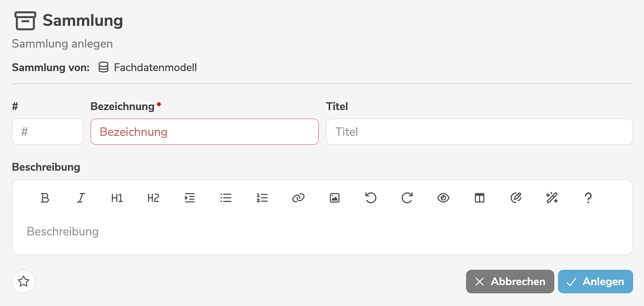The height and width of the screenshot is (306, 644).
Task: Toggle bold formatting in Beschreibung editor
Action: pyautogui.click(x=45, y=198)
